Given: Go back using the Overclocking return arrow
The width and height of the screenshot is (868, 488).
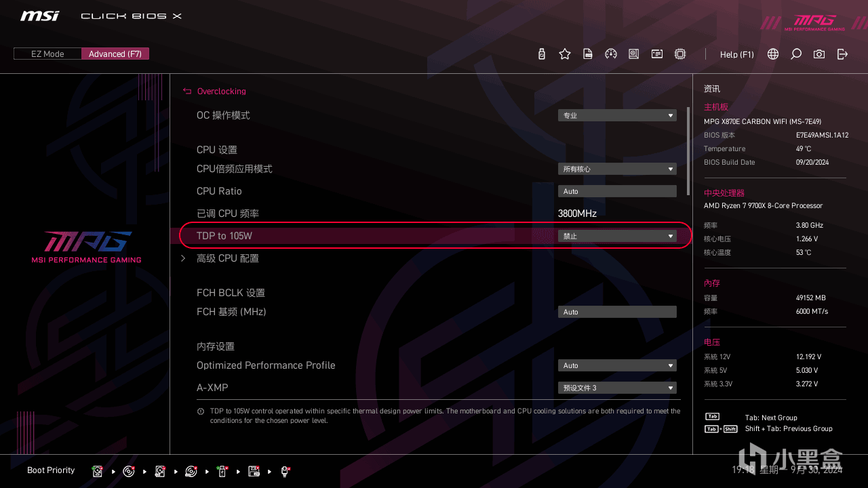Looking at the screenshot, I should click(x=187, y=91).
